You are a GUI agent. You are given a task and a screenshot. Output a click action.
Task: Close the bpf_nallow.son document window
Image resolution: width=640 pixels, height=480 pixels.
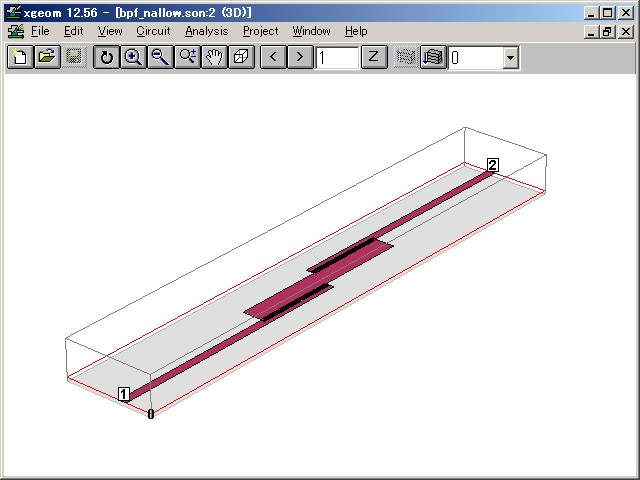[x=626, y=31]
